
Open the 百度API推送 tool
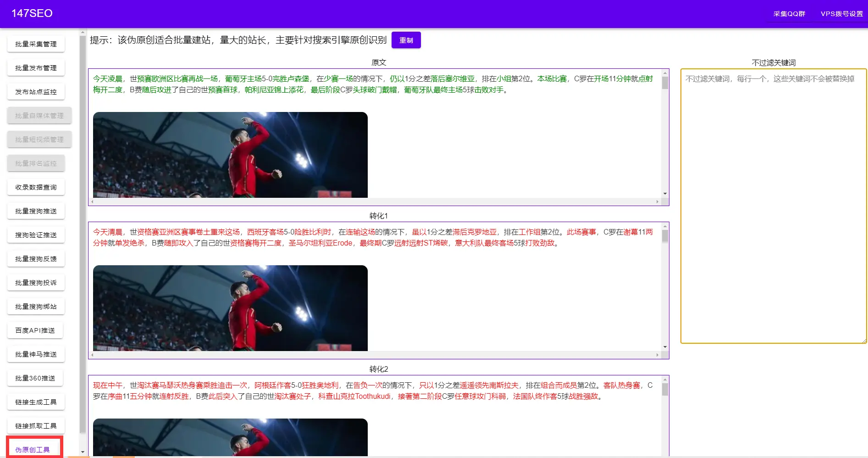point(35,330)
